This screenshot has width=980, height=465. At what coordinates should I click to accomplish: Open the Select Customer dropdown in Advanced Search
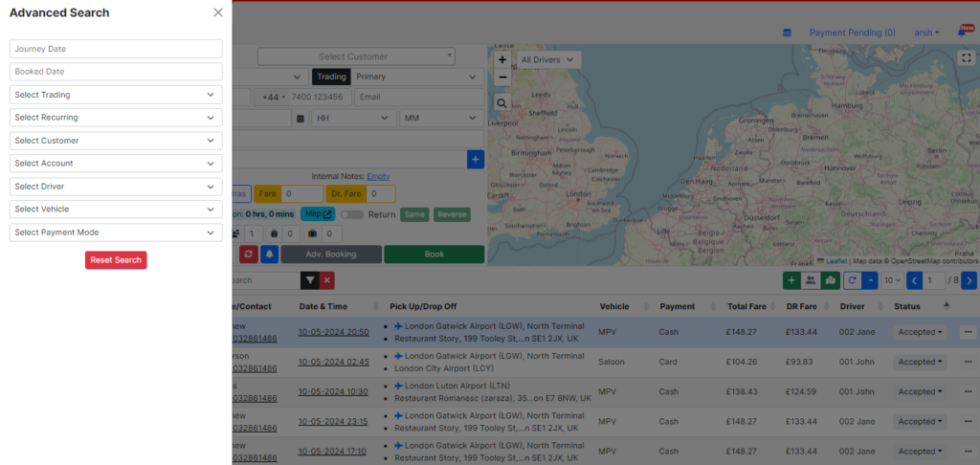[116, 141]
